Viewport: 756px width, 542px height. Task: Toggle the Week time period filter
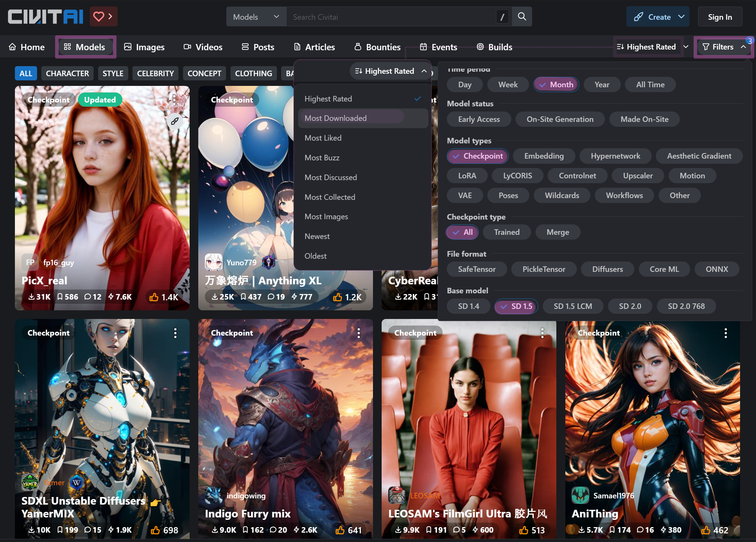click(507, 85)
